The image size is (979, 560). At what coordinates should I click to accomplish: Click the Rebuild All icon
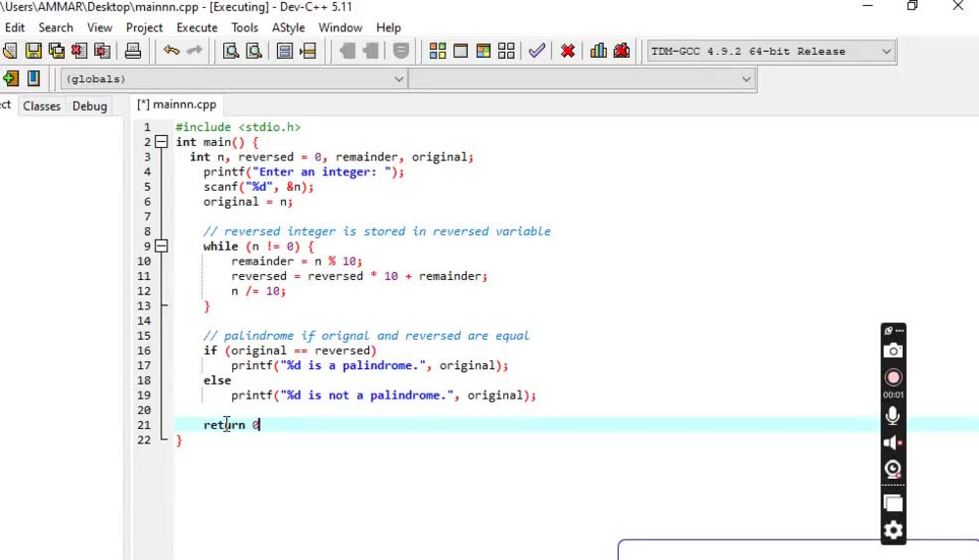(506, 51)
